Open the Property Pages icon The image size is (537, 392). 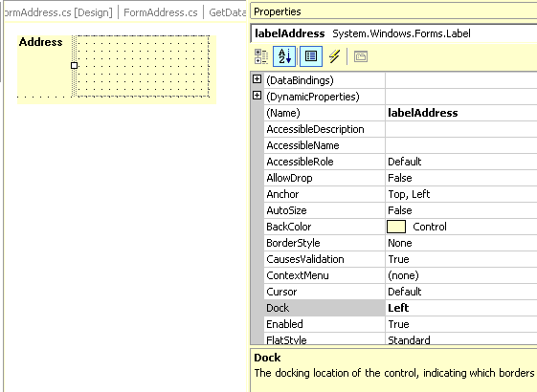tap(361, 56)
